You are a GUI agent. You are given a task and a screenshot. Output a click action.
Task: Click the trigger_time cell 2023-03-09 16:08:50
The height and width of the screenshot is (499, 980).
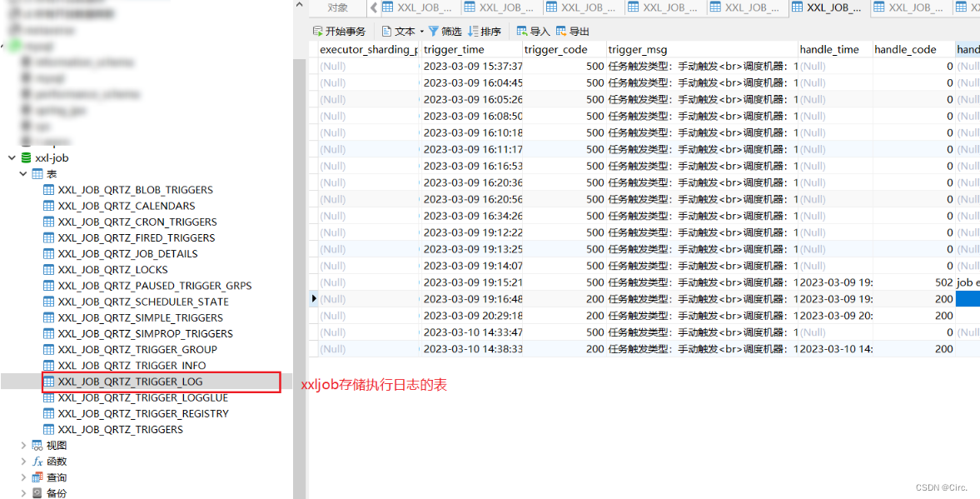(x=472, y=116)
